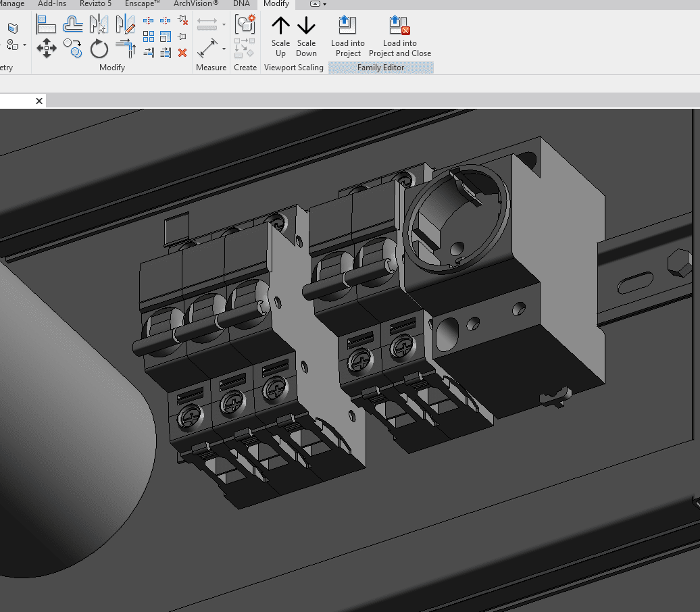Expand the Aligned Dimension dropdown arrow

pyautogui.click(x=224, y=48)
